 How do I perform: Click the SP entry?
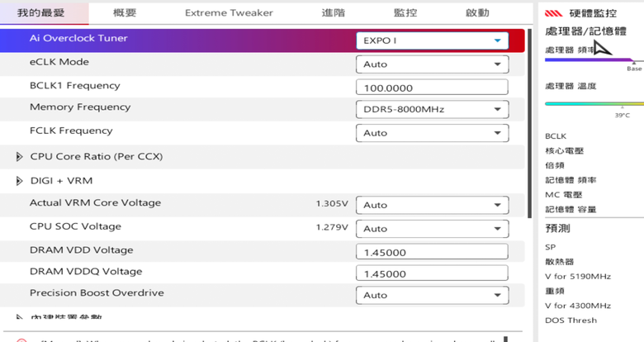(x=551, y=247)
